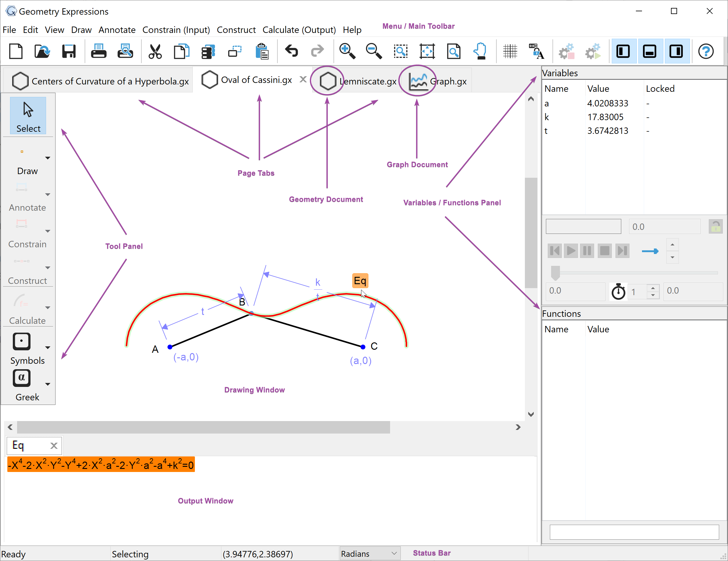Expand the Draw tools dropdown arrow
The width and height of the screenshot is (728, 561).
pyautogui.click(x=48, y=158)
